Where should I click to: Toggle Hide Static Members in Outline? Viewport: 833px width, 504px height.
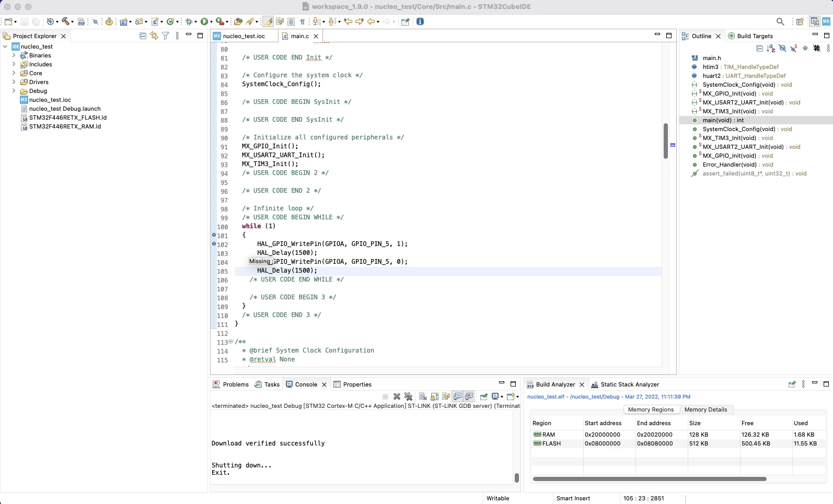tap(794, 49)
